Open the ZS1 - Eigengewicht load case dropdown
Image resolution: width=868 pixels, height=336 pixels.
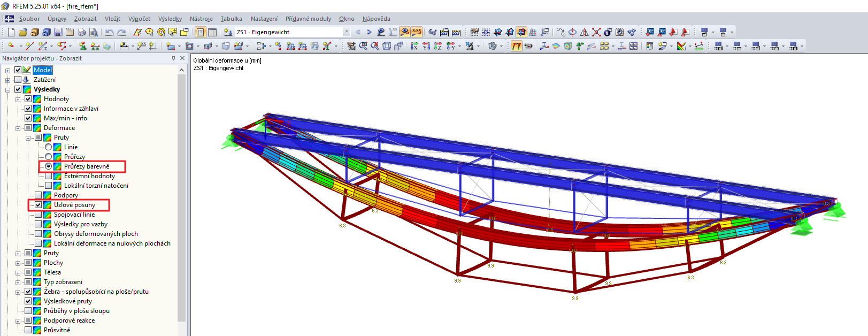(346, 32)
